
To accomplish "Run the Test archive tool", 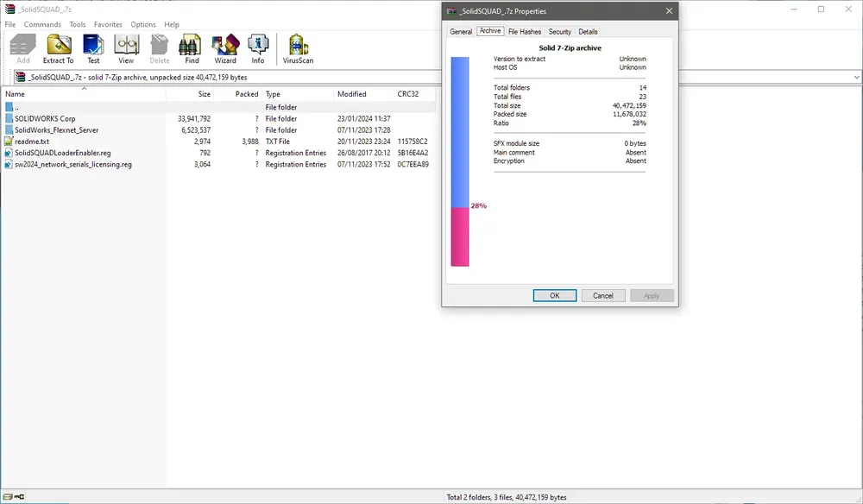I will tap(93, 49).
